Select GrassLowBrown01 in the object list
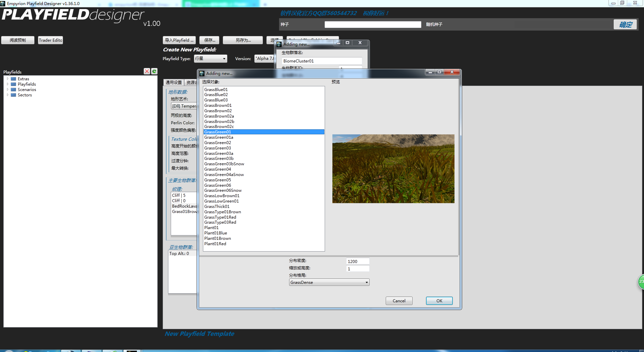 [264, 196]
